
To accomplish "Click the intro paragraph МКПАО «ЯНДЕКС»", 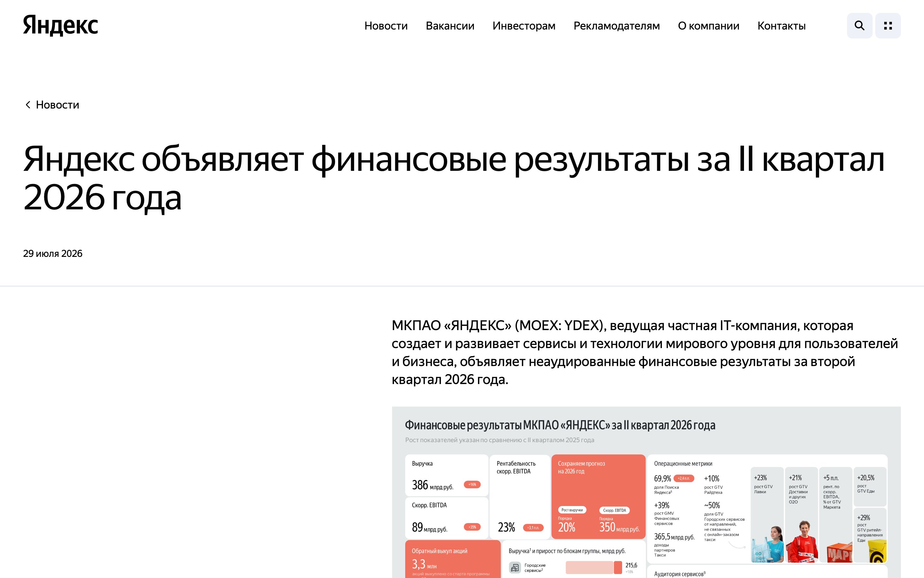I will [645, 353].
